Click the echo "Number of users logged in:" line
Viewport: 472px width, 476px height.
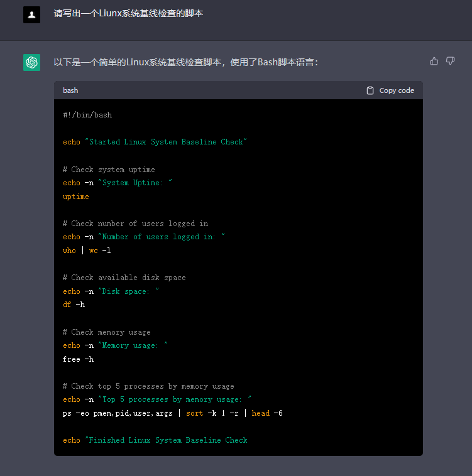pos(144,237)
